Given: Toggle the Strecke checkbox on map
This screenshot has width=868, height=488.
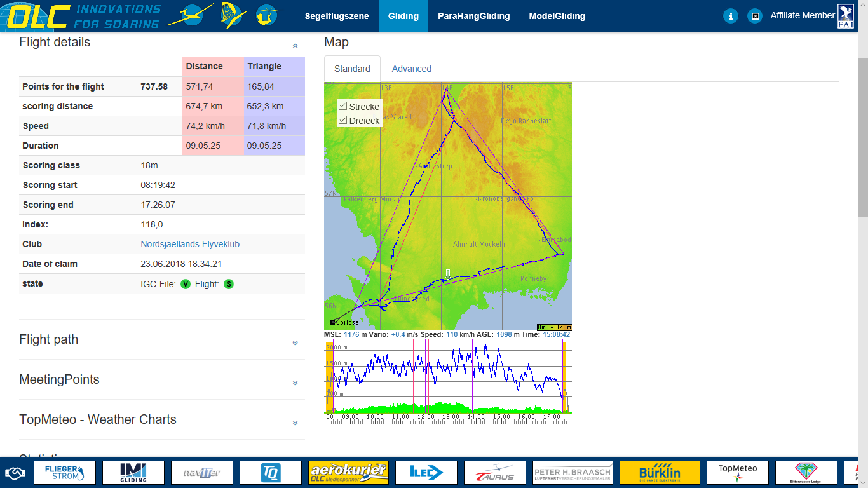Looking at the screenshot, I should coord(343,106).
